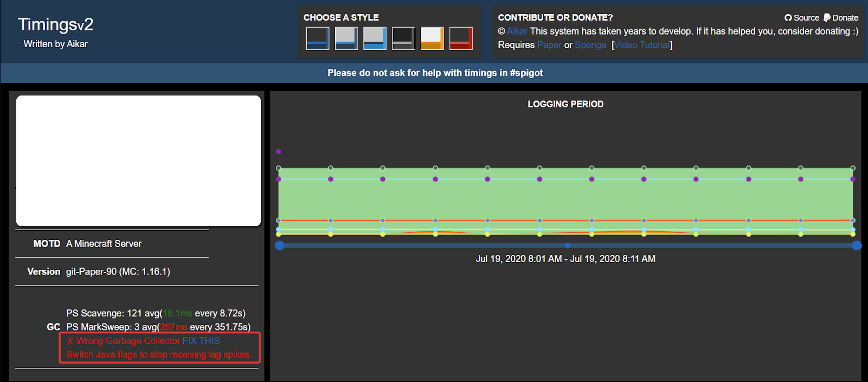Visit the Aikar author link
868x382 pixels.
[517, 31]
